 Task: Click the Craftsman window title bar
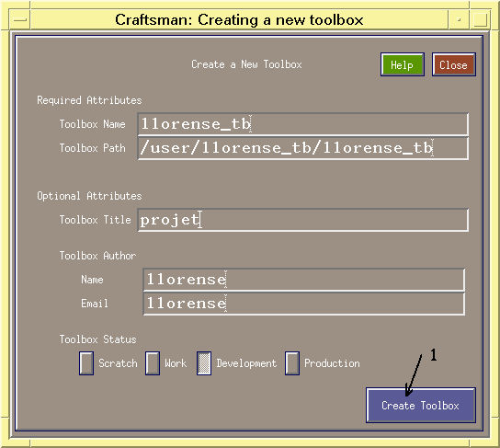point(239,20)
